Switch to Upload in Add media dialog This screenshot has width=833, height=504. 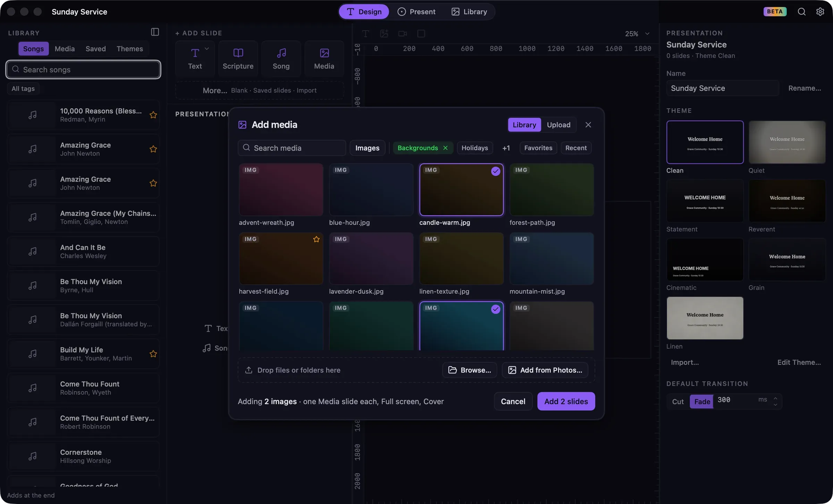558,125
